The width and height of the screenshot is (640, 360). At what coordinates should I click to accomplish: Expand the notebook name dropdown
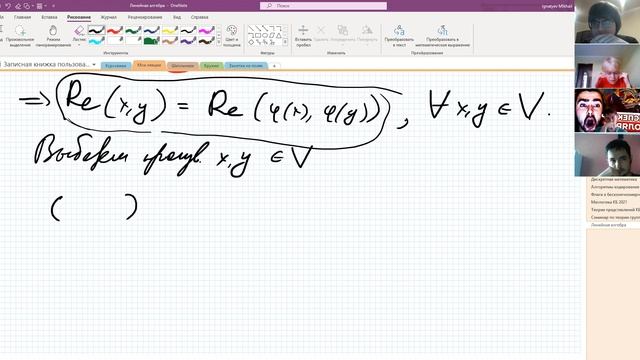94,64
